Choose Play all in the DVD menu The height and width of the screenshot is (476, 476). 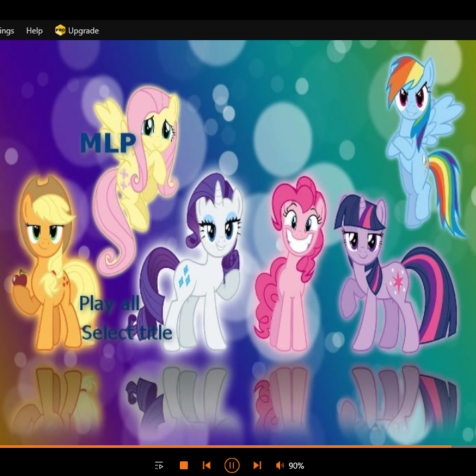point(110,304)
